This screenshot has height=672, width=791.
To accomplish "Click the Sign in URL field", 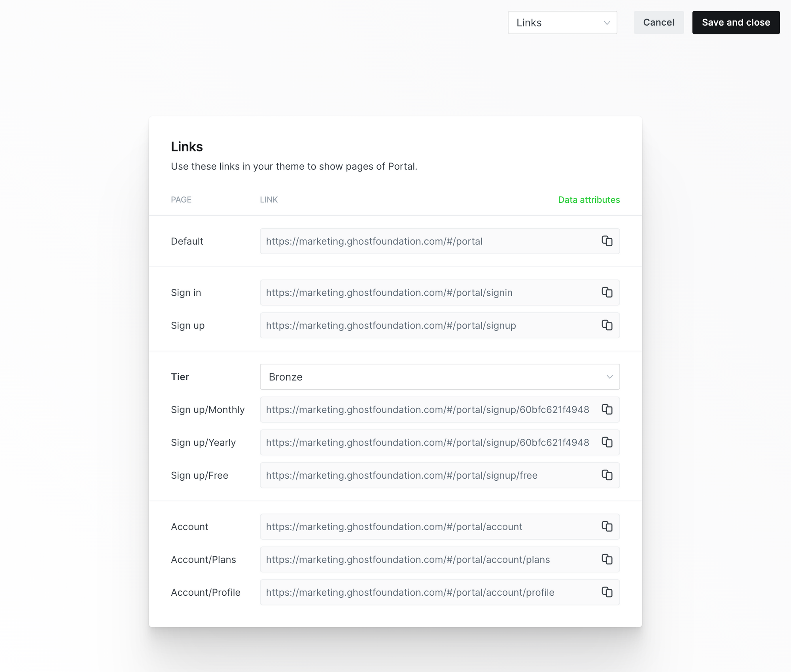I will (x=427, y=293).
